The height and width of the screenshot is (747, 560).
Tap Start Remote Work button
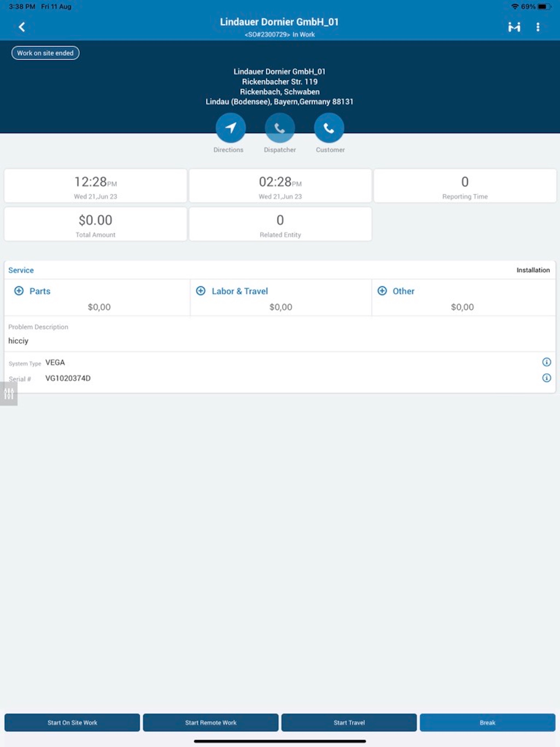click(x=211, y=722)
